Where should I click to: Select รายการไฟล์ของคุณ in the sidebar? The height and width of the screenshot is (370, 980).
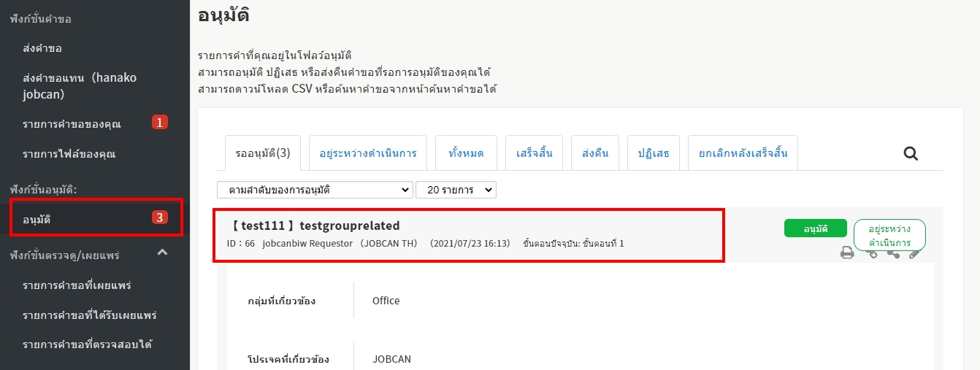tap(69, 154)
